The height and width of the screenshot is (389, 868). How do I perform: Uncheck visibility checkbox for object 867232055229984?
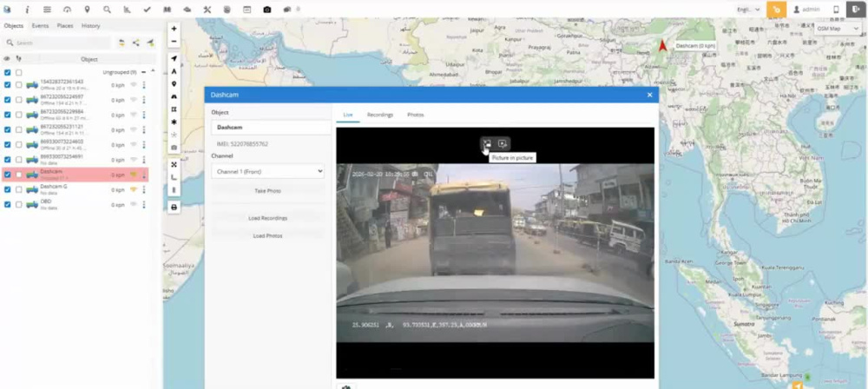click(x=7, y=115)
